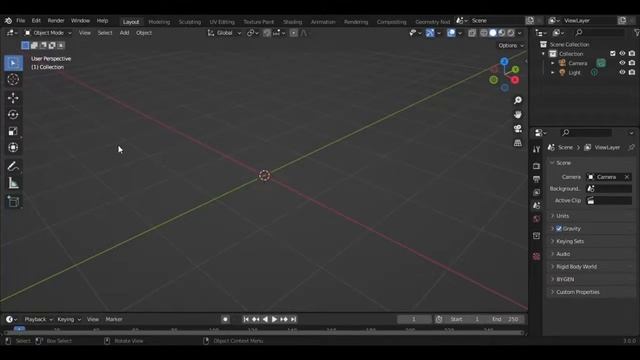Pick the Transform tool

point(13,147)
